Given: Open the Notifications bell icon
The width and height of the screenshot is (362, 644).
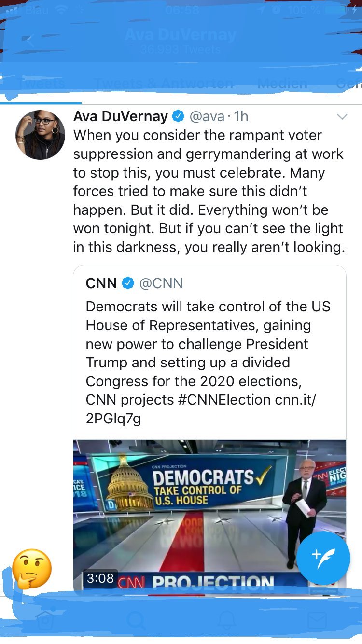Looking at the screenshot, I should [226, 620].
